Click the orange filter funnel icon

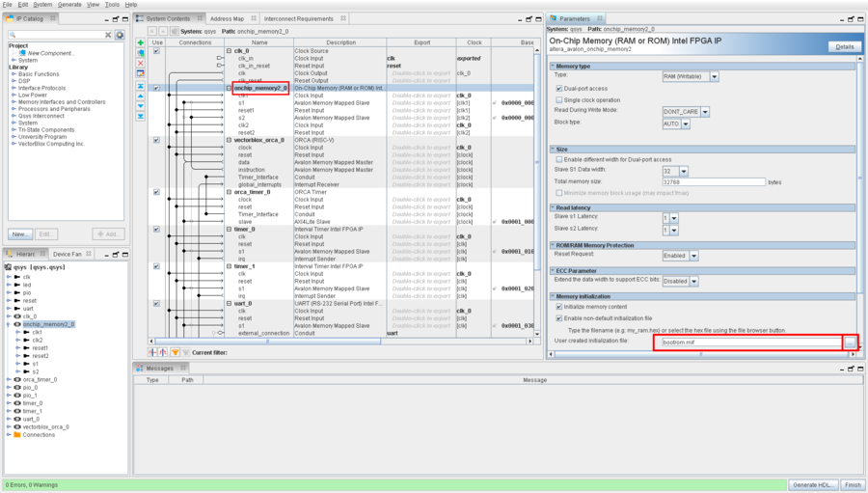(175, 352)
